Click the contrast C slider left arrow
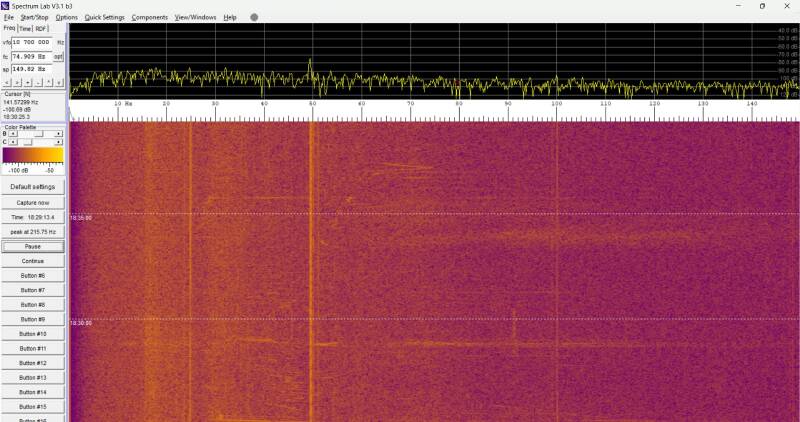 tap(13, 142)
